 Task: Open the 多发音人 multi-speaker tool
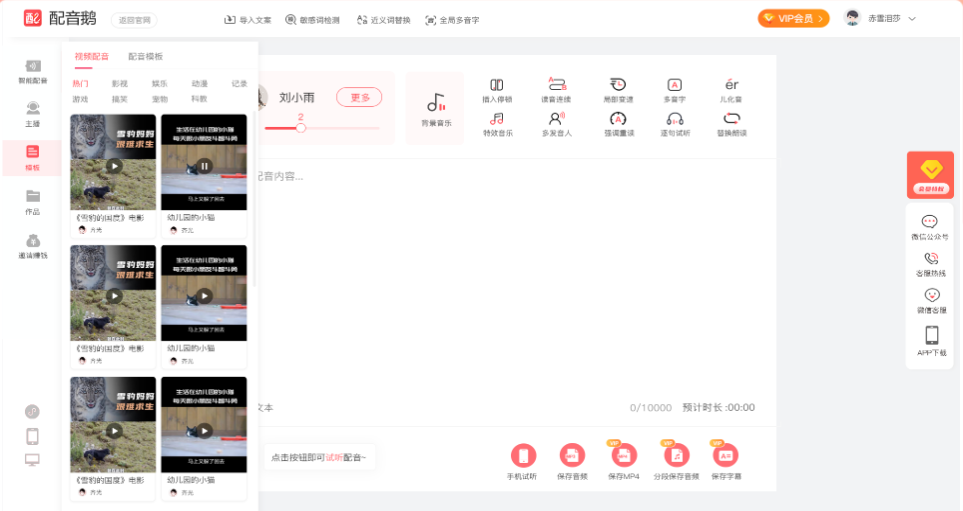click(x=556, y=124)
